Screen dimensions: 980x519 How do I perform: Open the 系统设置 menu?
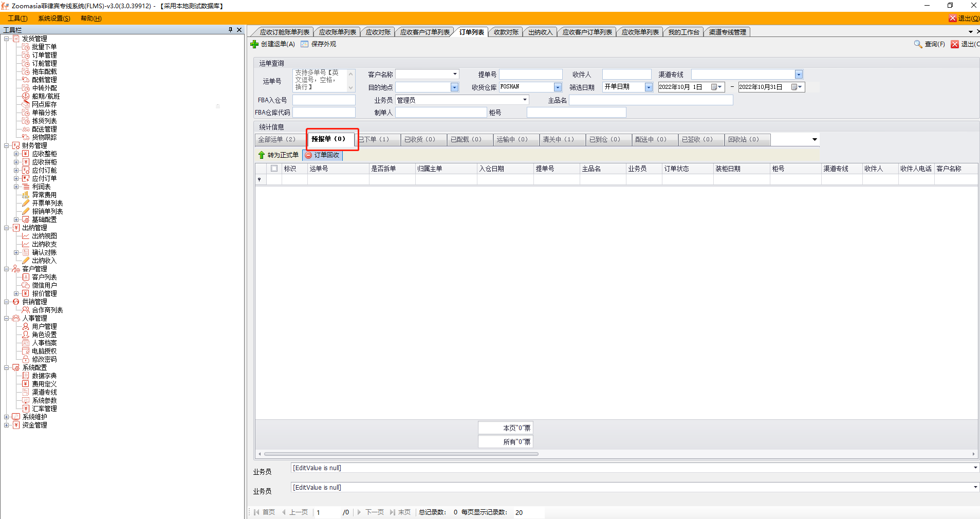click(x=54, y=18)
